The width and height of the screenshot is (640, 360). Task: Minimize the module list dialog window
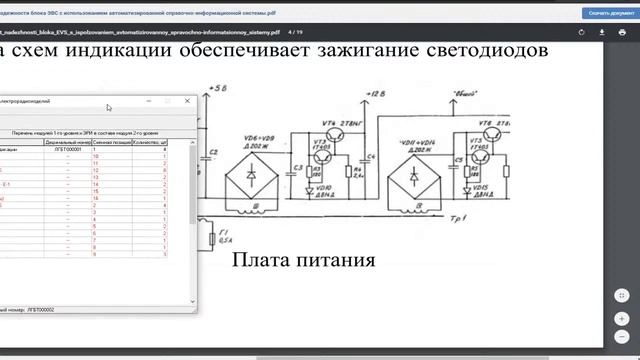pos(149,101)
